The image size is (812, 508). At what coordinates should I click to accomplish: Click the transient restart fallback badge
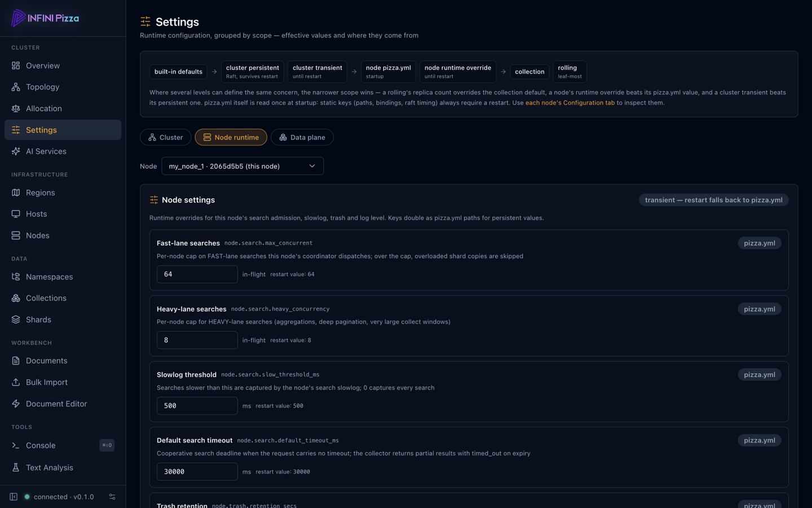pyautogui.click(x=714, y=200)
